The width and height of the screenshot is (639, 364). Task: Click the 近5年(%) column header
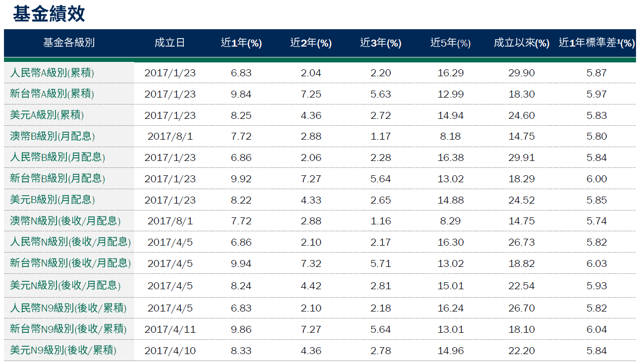click(450, 43)
